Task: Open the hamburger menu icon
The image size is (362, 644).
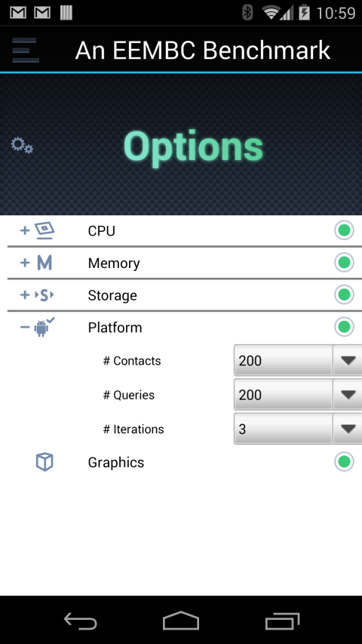Action: click(26, 50)
